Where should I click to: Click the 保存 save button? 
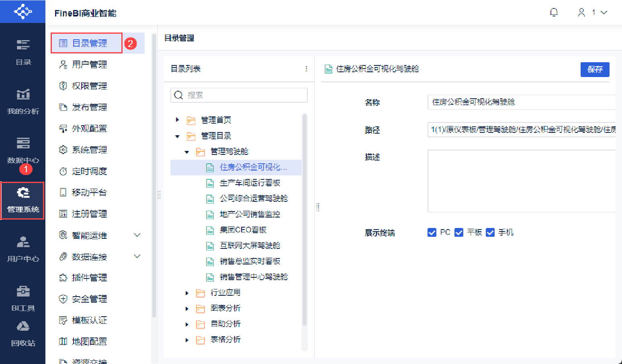pyautogui.click(x=595, y=69)
